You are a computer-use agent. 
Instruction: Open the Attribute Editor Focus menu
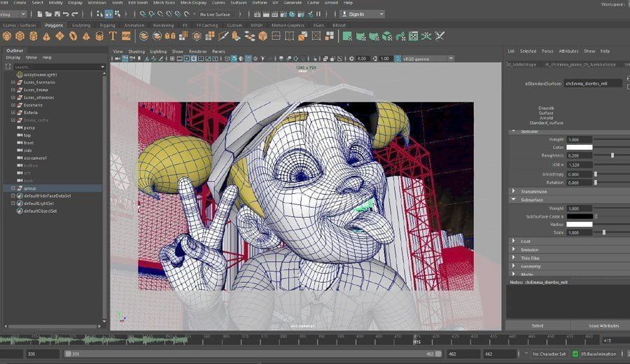(x=547, y=51)
